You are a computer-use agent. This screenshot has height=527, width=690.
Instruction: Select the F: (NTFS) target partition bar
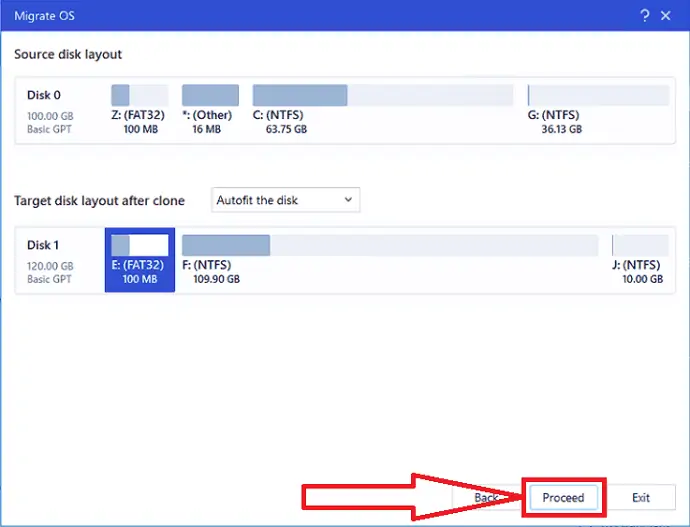390,245
